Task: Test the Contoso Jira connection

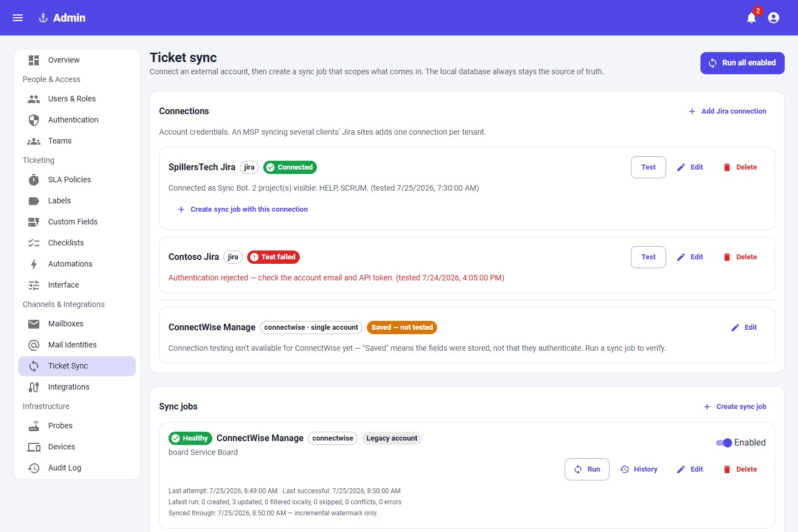Action: (x=648, y=257)
